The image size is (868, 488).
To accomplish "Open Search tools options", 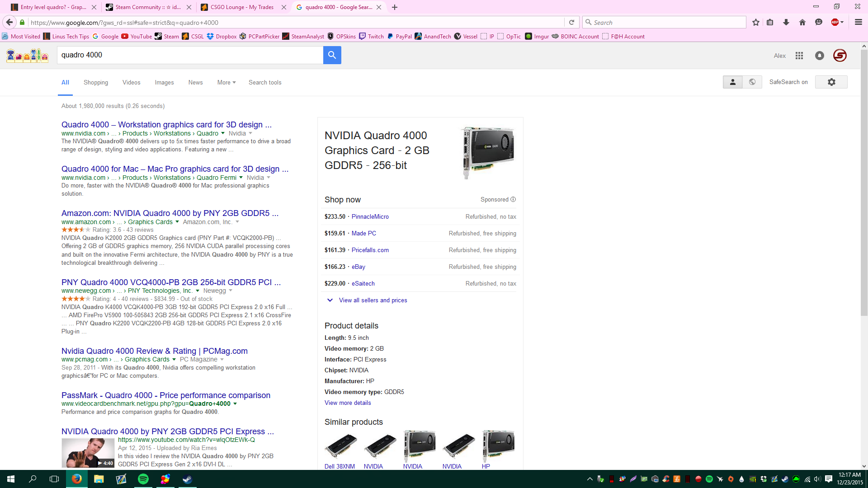I will coord(265,82).
